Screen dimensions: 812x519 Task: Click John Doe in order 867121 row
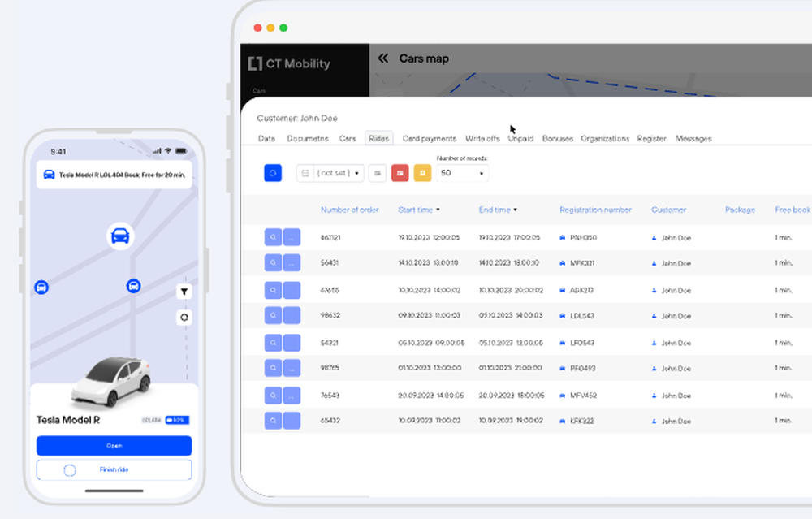676,238
